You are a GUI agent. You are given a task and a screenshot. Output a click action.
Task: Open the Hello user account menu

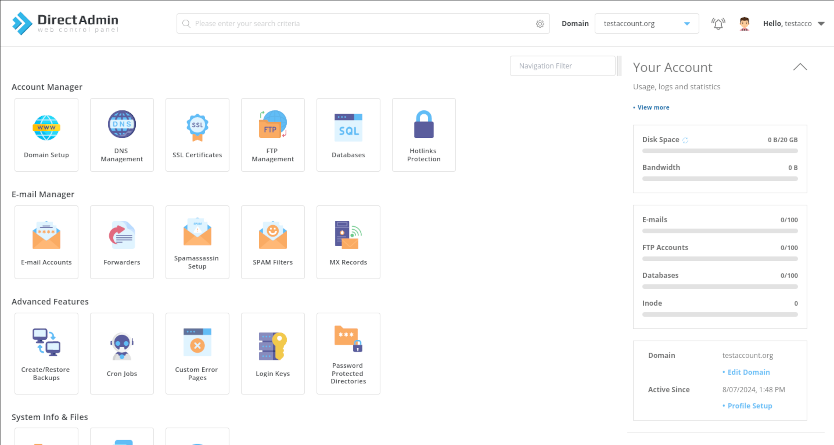(791, 23)
